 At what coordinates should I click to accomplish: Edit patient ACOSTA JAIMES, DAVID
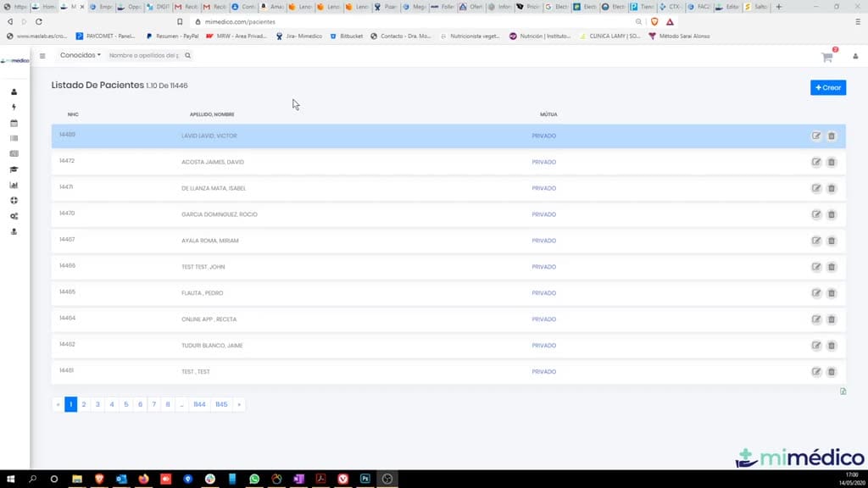[x=816, y=162]
